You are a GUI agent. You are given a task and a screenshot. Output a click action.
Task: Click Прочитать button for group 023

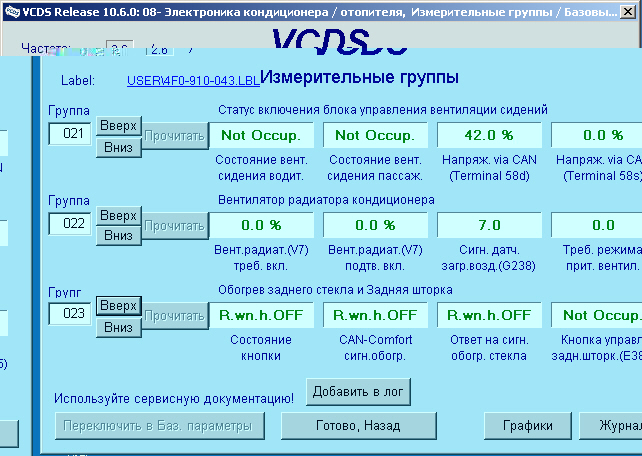(x=175, y=316)
